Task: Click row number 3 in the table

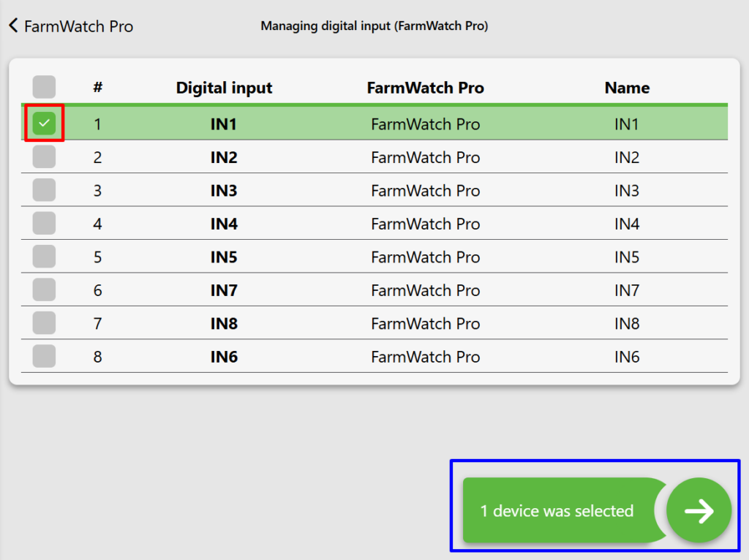Action: [97, 191]
